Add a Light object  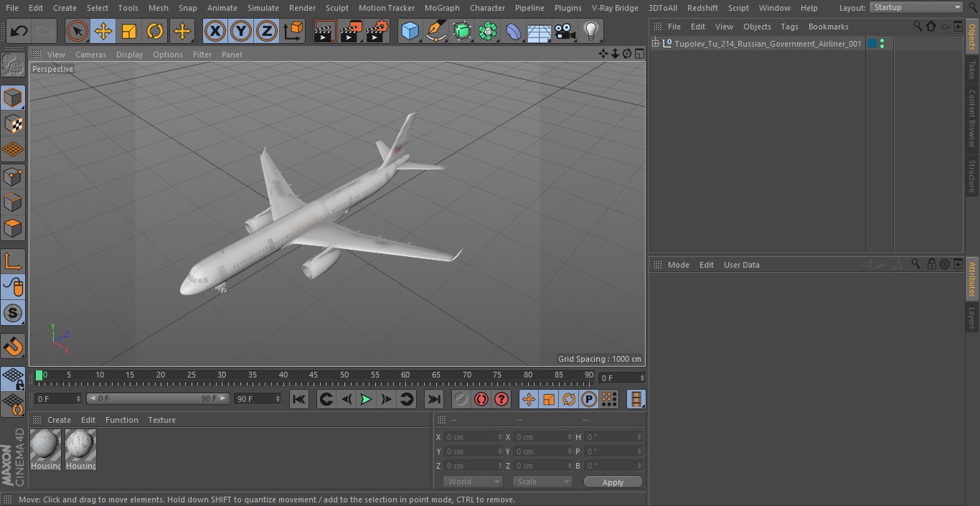coord(590,31)
